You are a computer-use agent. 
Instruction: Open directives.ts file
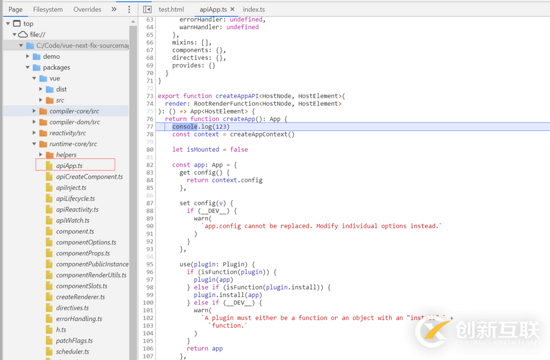tap(72, 308)
